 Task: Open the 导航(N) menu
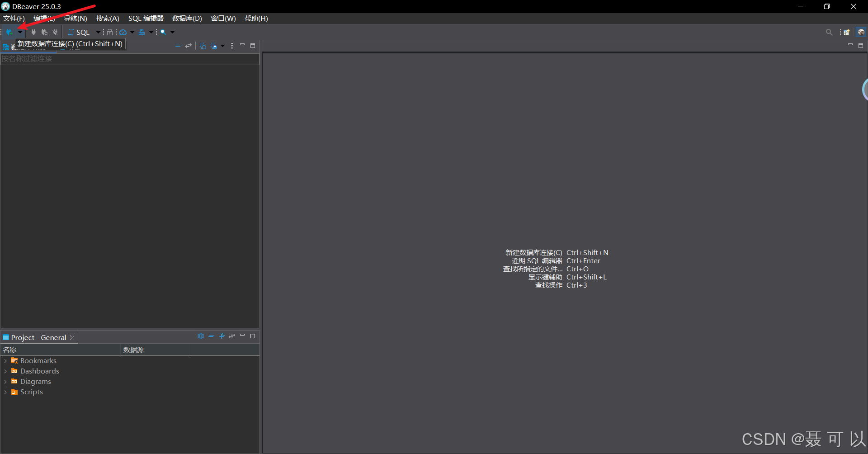point(75,19)
